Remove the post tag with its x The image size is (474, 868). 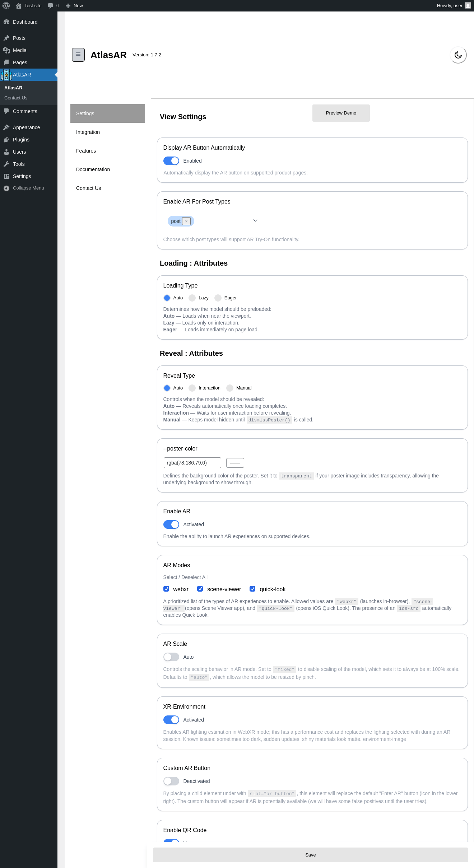click(186, 221)
